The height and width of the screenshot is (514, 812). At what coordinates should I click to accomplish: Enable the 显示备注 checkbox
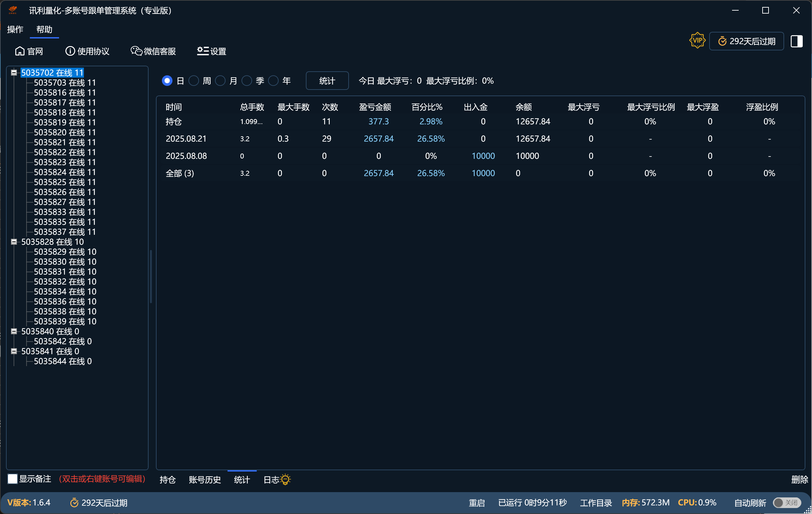point(12,479)
